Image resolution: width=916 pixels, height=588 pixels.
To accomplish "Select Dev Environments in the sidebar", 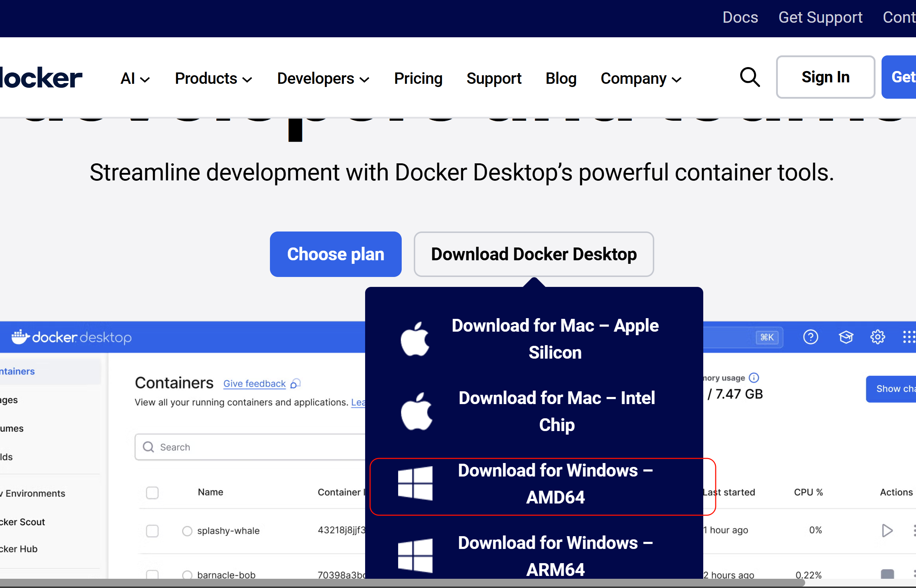I will 32,493.
